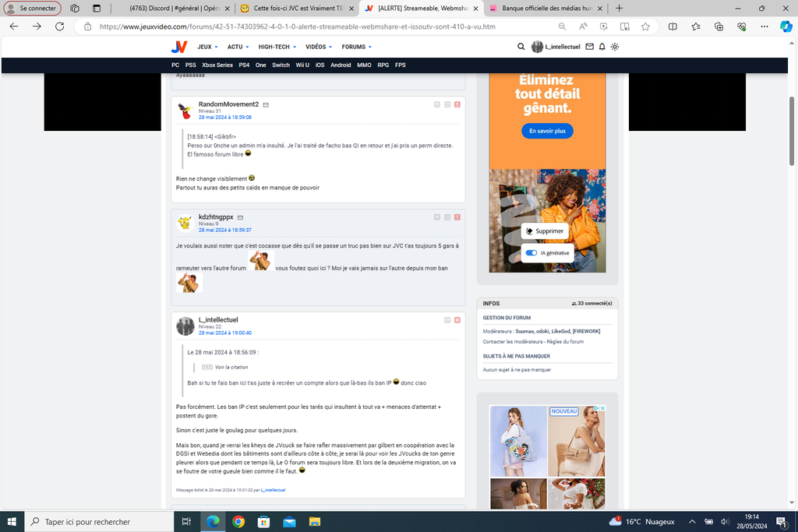This screenshot has width=798, height=532.
Task: Expand hidden quote via Voir la citation
Action: click(231, 367)
